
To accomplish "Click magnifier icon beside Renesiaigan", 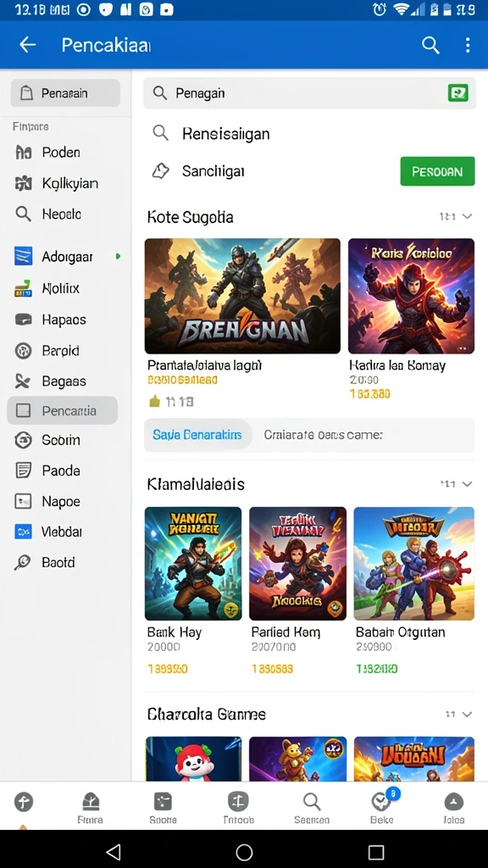I will 160,133.
